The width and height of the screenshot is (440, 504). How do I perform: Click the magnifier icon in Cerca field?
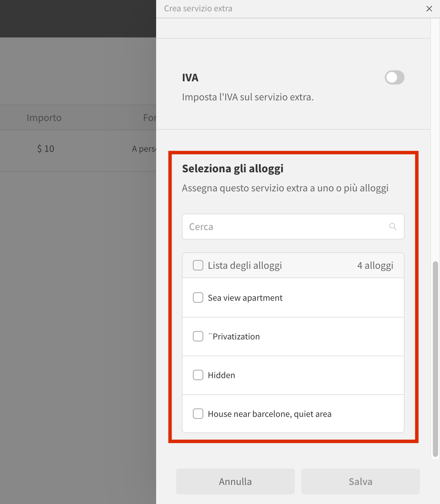click(393, 227)
